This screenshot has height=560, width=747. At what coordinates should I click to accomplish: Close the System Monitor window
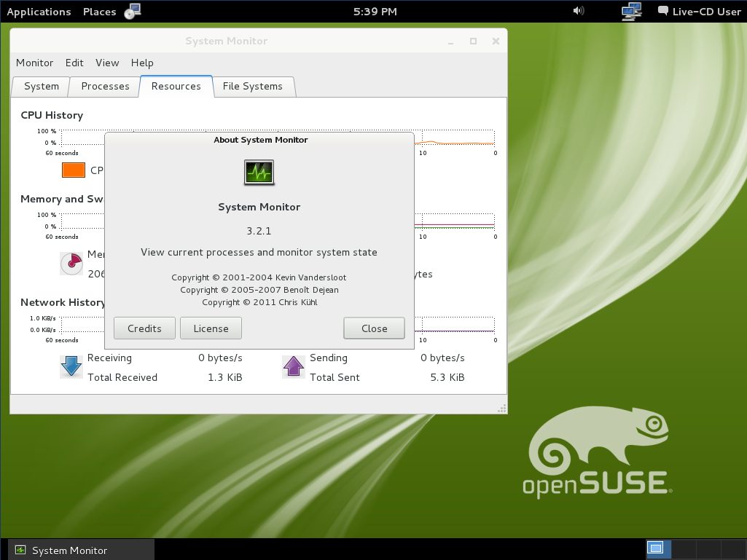496,42
